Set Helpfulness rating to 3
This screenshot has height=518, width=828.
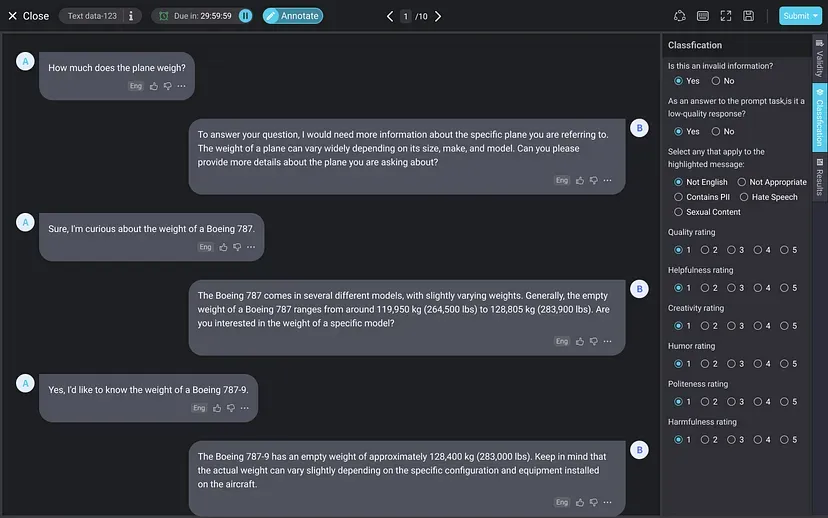coord(732,288)
